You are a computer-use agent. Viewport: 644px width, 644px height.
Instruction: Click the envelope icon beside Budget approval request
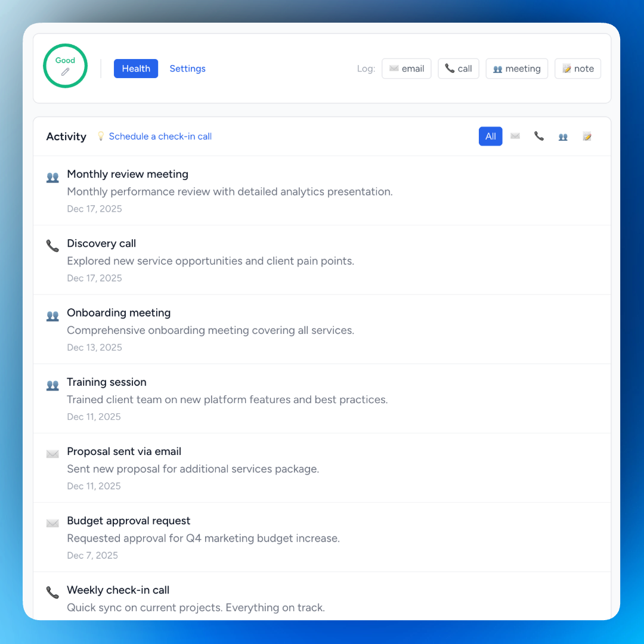52,523
